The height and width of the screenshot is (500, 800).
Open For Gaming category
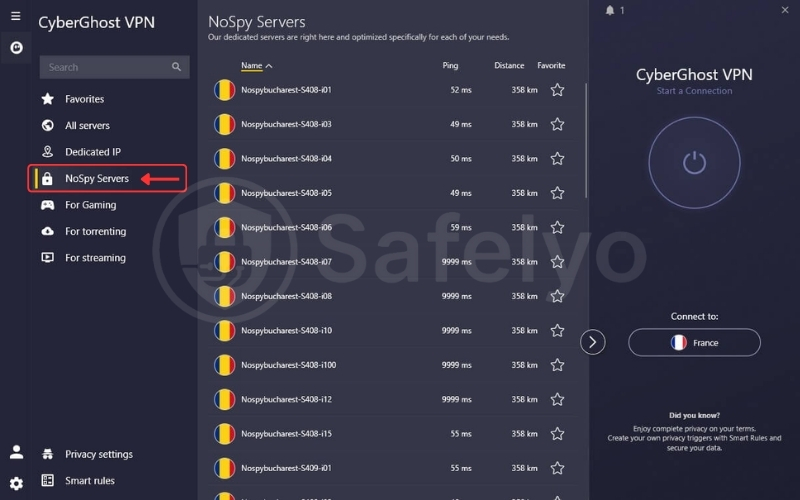click(x=90, y=205)
